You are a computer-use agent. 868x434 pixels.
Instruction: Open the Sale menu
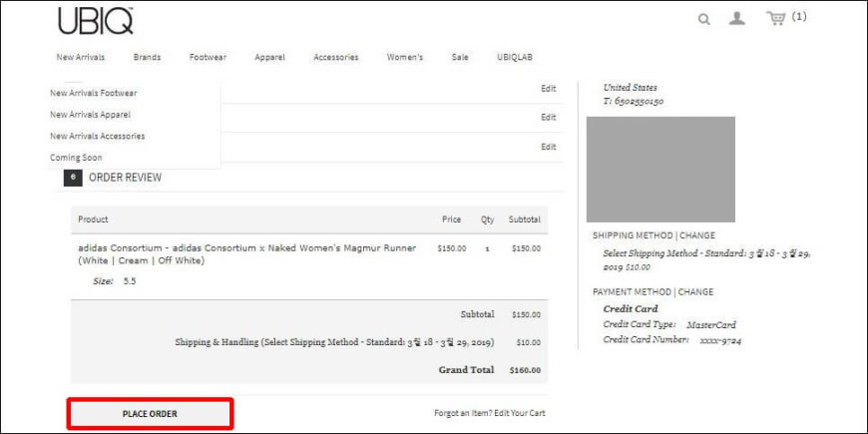[460, 57]
